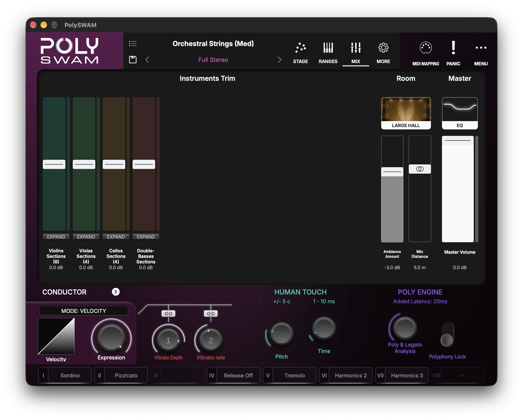The image size is (523, 420).
Task: Enable keyswitch VI Harmonics 2
Action: (346, 375)
